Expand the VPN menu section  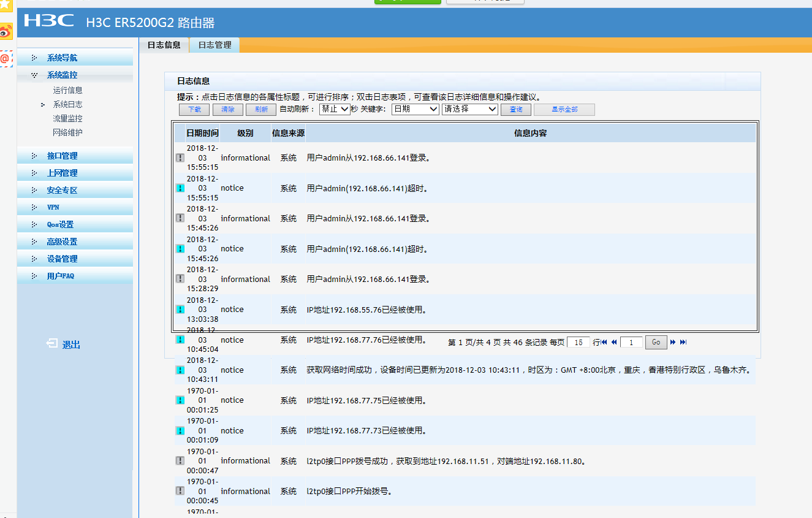click(x=75, y=207)
